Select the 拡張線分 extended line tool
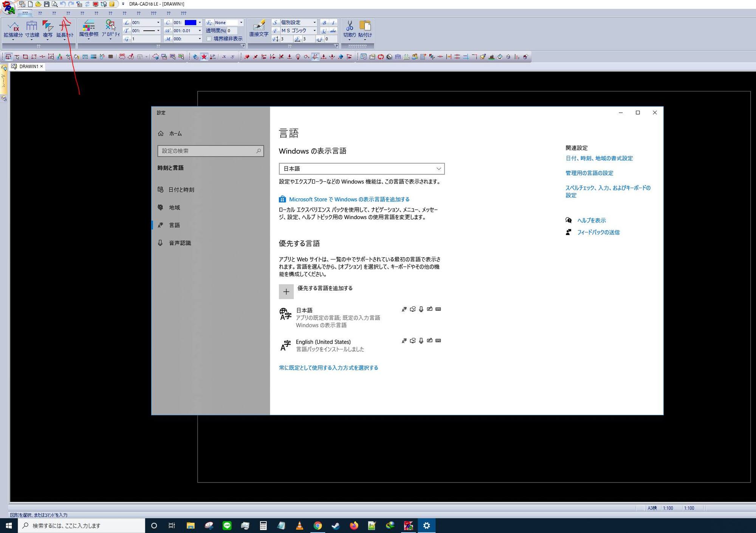The width and height of the screenshot is (756, 533). [13, 29]
